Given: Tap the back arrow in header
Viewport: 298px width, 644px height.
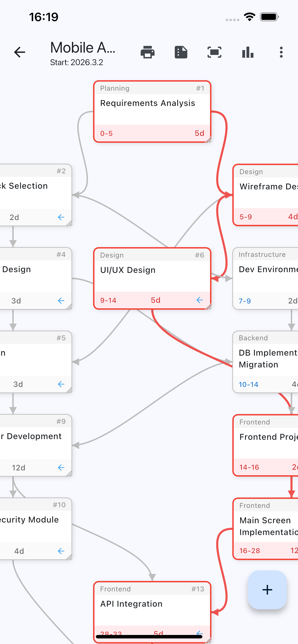Looking at the screenshot, I should click(19, 52).
